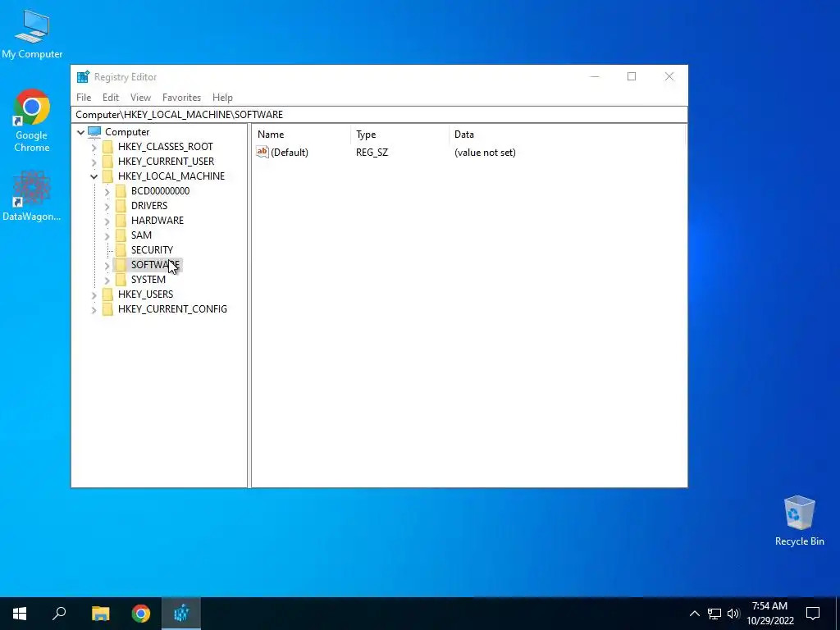This screenshot has width=840, height=630.
Task: Click the HARDWARE folder icon
Action: pos(121,221)
